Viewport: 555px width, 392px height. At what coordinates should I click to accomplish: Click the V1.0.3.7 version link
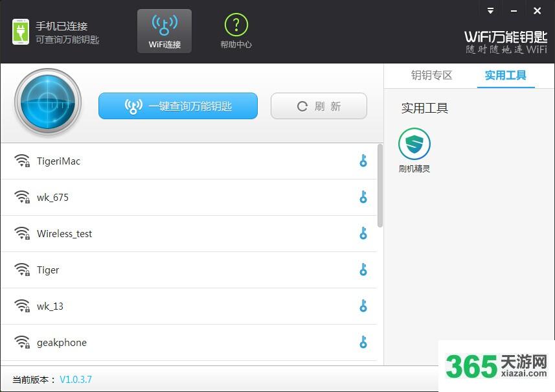[x=76, y=380]
